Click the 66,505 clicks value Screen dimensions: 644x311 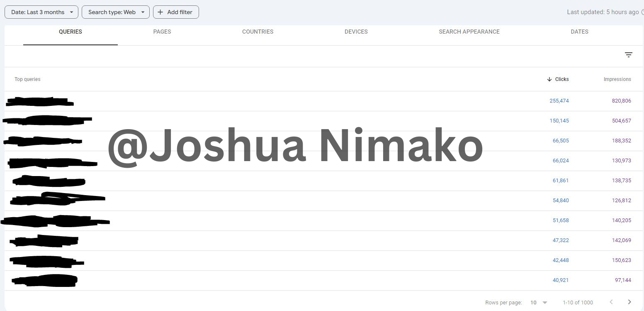tap(561, 141)
